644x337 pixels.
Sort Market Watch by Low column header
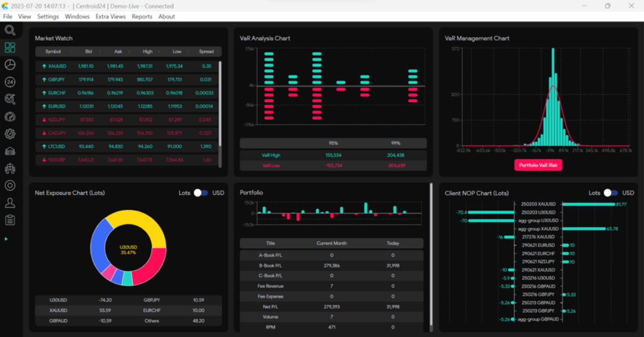177,52
